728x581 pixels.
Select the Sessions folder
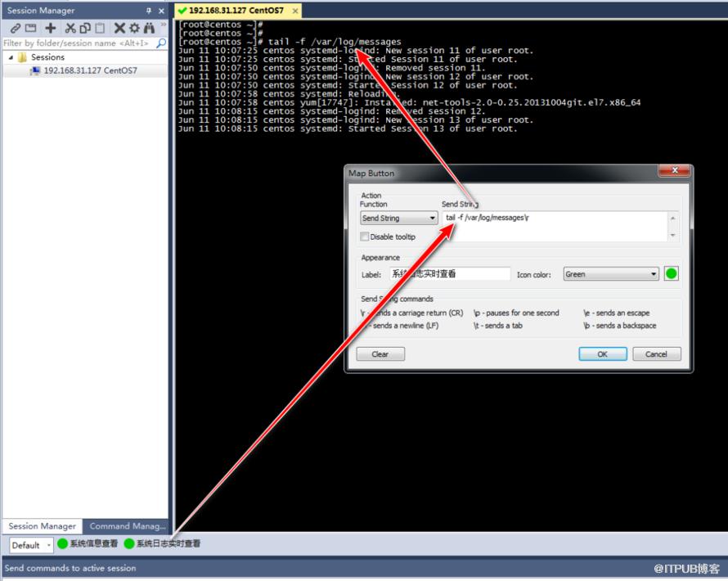tap(41, 57)
